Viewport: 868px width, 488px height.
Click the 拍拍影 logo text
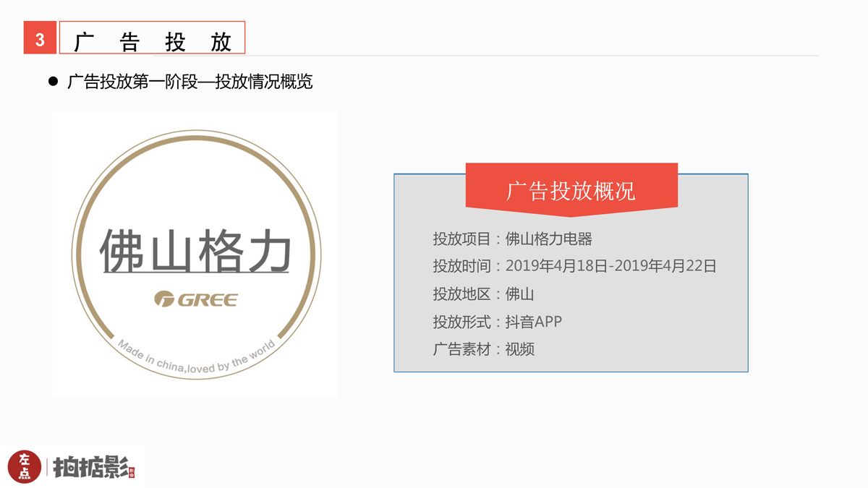94,468
